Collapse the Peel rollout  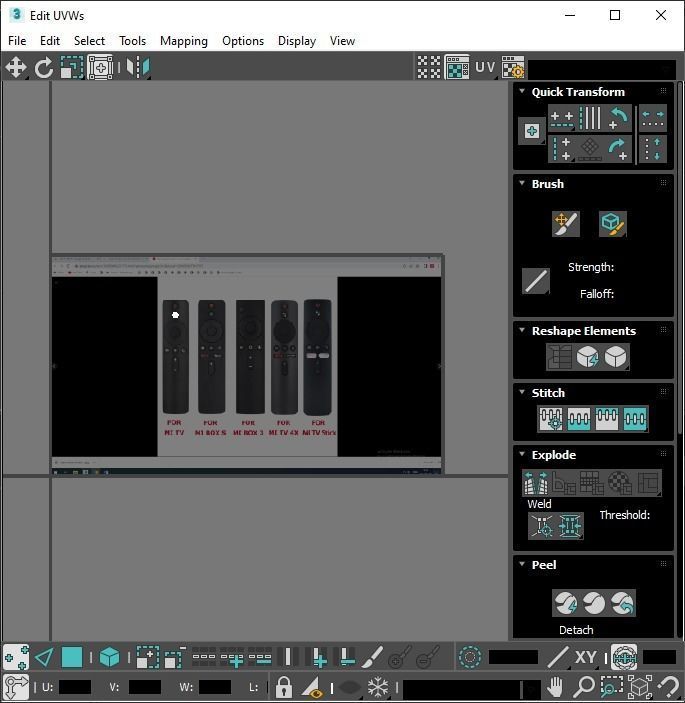click(x=522, y=564)
